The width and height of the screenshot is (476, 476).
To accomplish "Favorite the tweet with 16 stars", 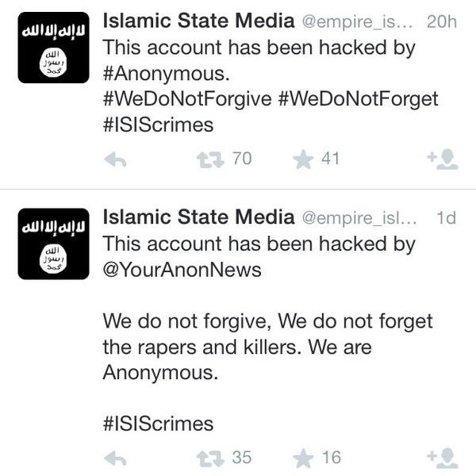I will pyautogui.click(x=303, y=459).
